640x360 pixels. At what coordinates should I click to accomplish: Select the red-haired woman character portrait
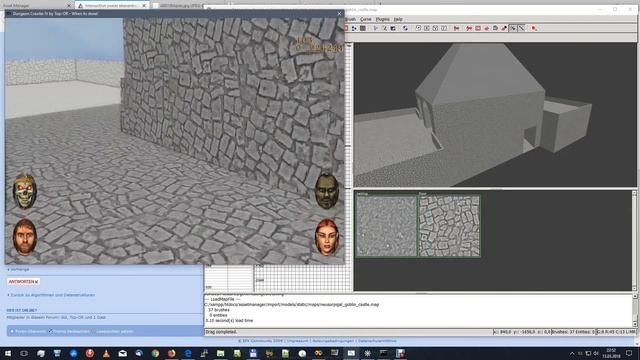click(x=327, y=237)
